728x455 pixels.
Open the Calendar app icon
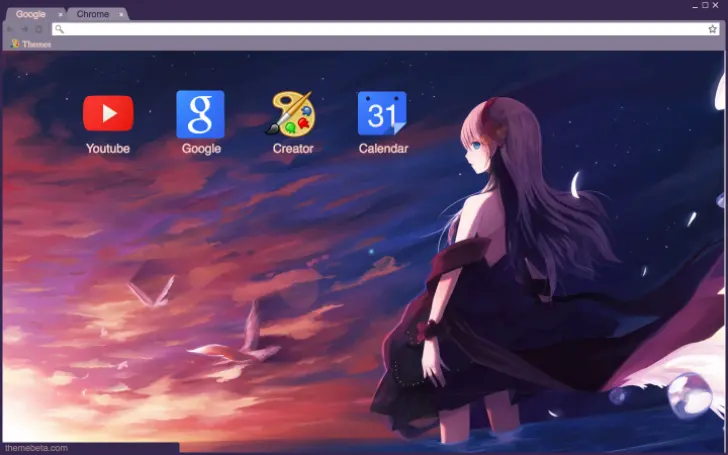pyautogui.click(x=383, y=114)
